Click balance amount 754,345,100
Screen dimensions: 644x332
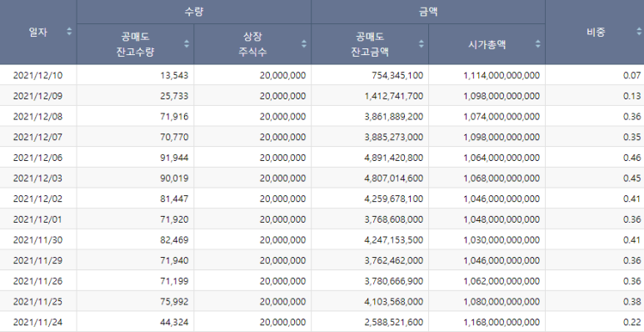pos(397,75)
